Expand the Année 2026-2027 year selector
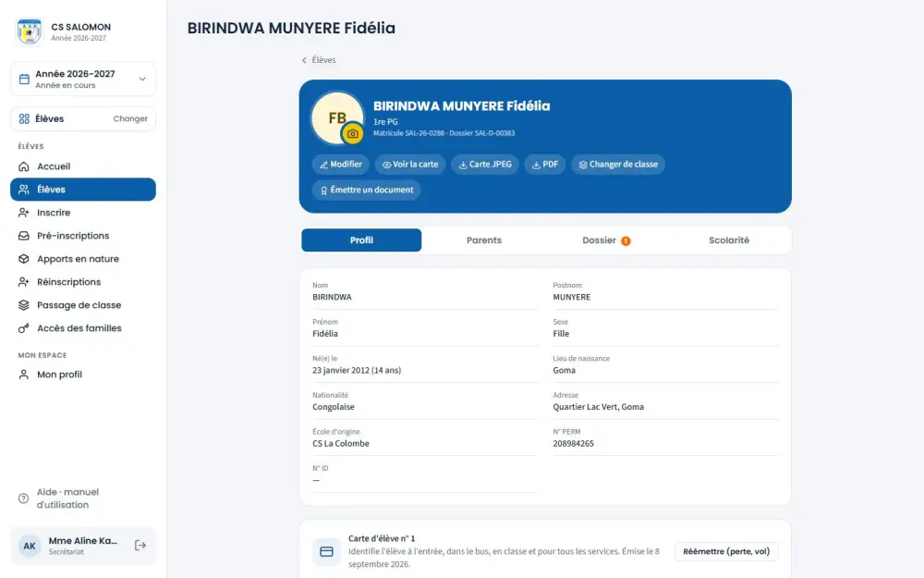Screen dimensions: 924x578 point(83,79)
